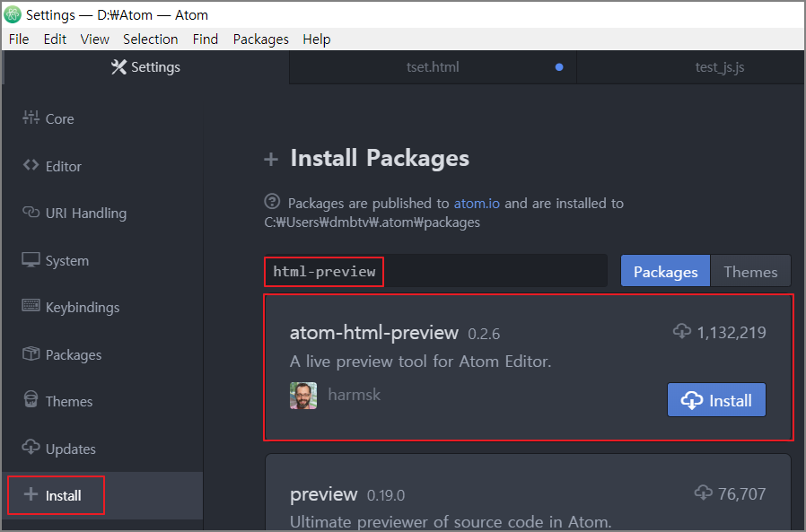
Task: Open the harmsk author link
Action: pyautogui.click(x=355, y=394)
